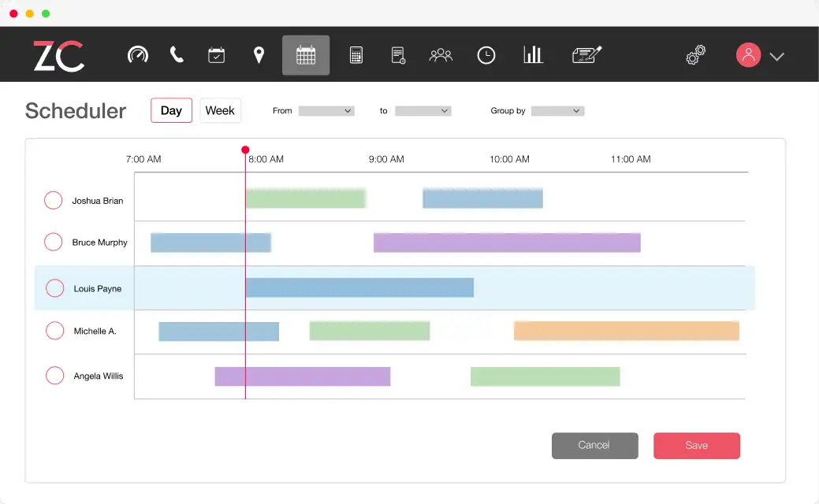Screen dimensions: 819x504
Task: Open the phone calls icon
Action: click(177, 55)
